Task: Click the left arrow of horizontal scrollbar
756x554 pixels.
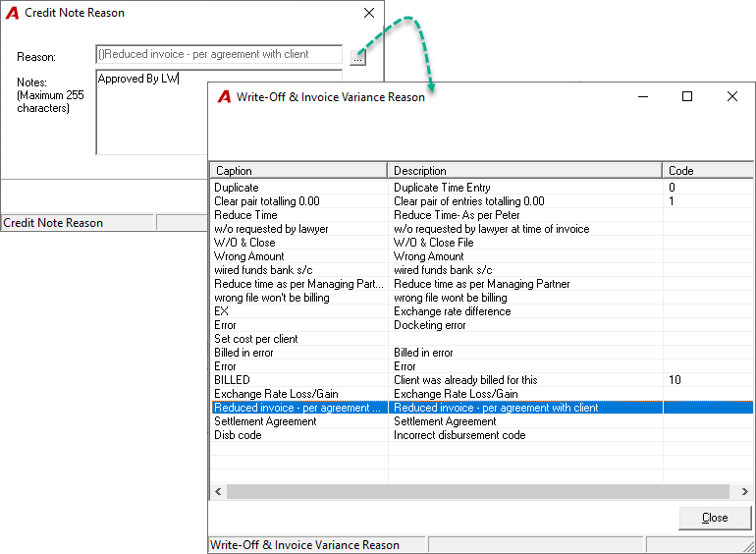Action: (218, 492)
